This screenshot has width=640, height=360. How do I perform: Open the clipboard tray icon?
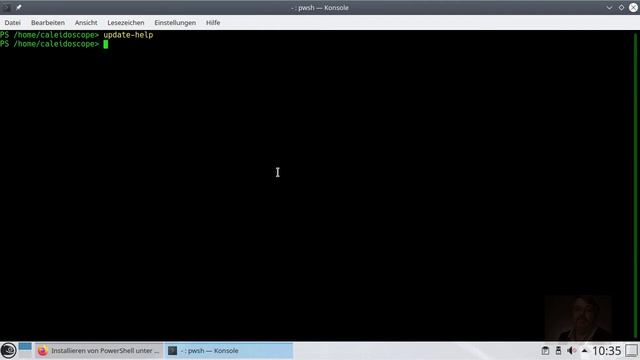[545, 351]
